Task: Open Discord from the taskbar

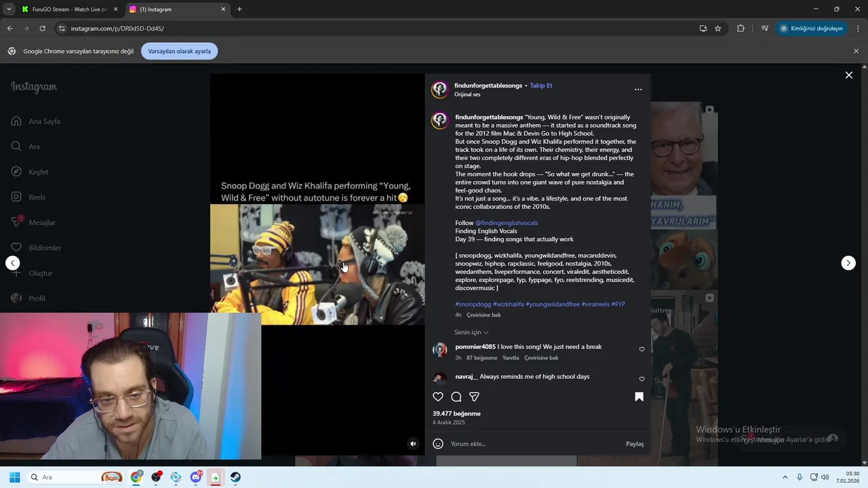Action: point(196,477)
